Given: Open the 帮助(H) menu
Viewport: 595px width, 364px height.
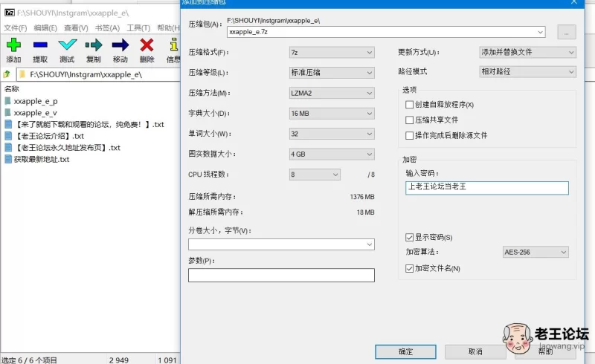Looking at the screenshot, I should pos(168,28).
